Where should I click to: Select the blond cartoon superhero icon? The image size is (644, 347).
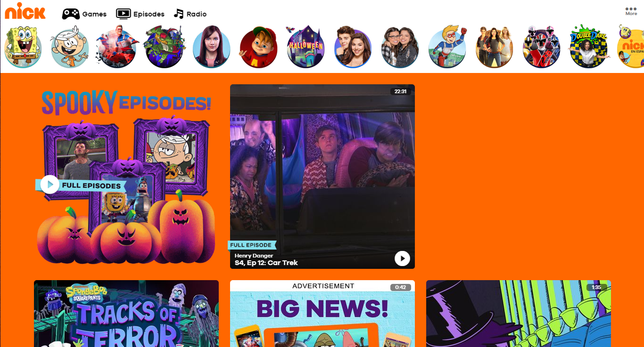pyautogui.click(x=447, y=47)
